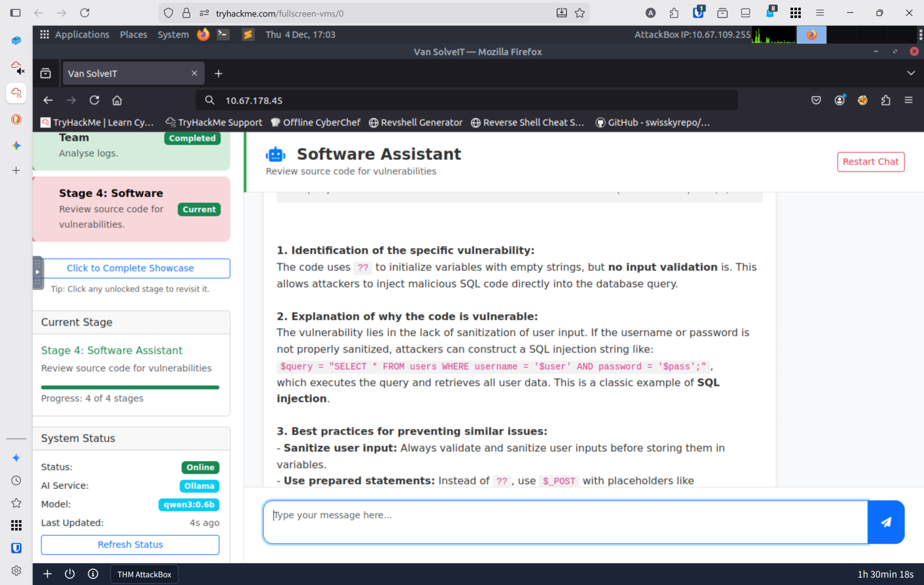Screen dimensions: 924x585
Task: Restart the chat conversation
Action: click(871, 162)
